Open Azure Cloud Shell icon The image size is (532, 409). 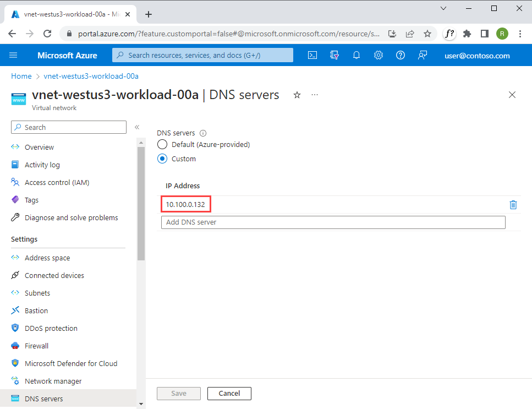(x=312, y=56)
